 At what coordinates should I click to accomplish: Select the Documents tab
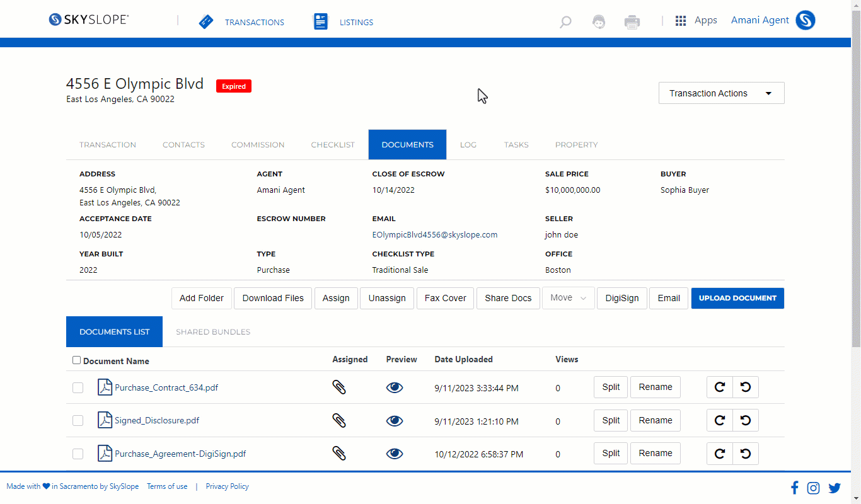407,145
